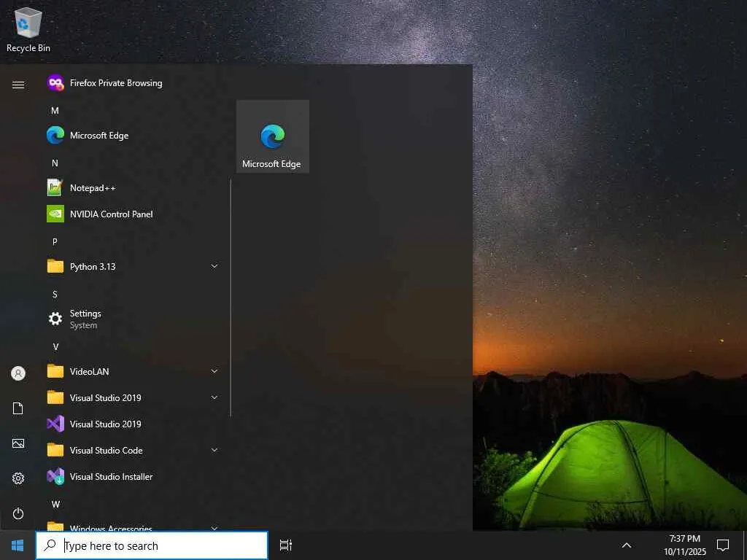This screenshot has width=747, height=560.
Task: Open NVIDIA Control Panel
Action: tap(133, 214)
